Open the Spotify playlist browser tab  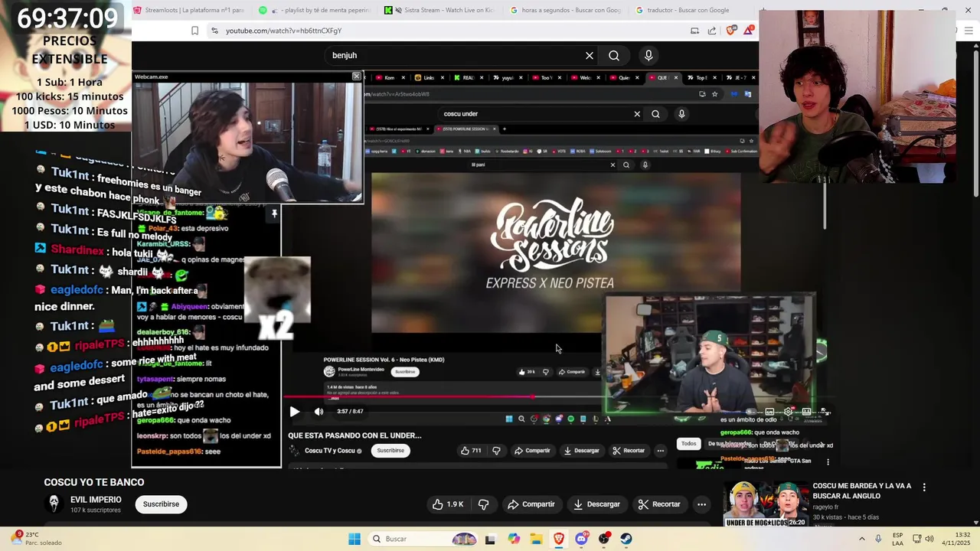(x=314, y=10)
